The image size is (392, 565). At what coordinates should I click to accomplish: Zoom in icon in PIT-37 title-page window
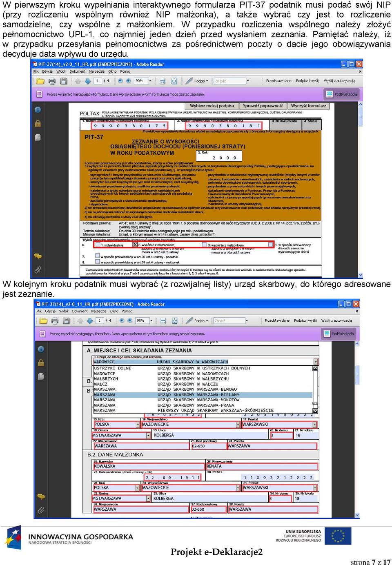pyautogui.click(x=129, y=81)
